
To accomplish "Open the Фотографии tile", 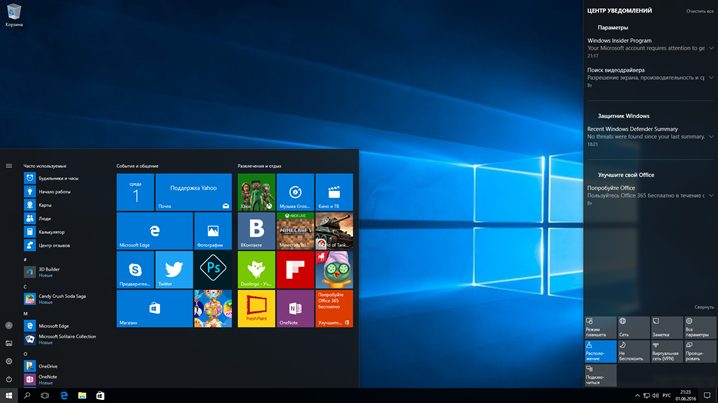I will click(213, 231).
